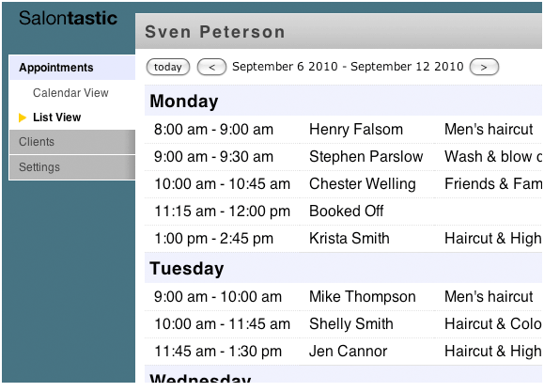Open Jen Cannor's 11:45 am appointment

(x=344, y=352)
